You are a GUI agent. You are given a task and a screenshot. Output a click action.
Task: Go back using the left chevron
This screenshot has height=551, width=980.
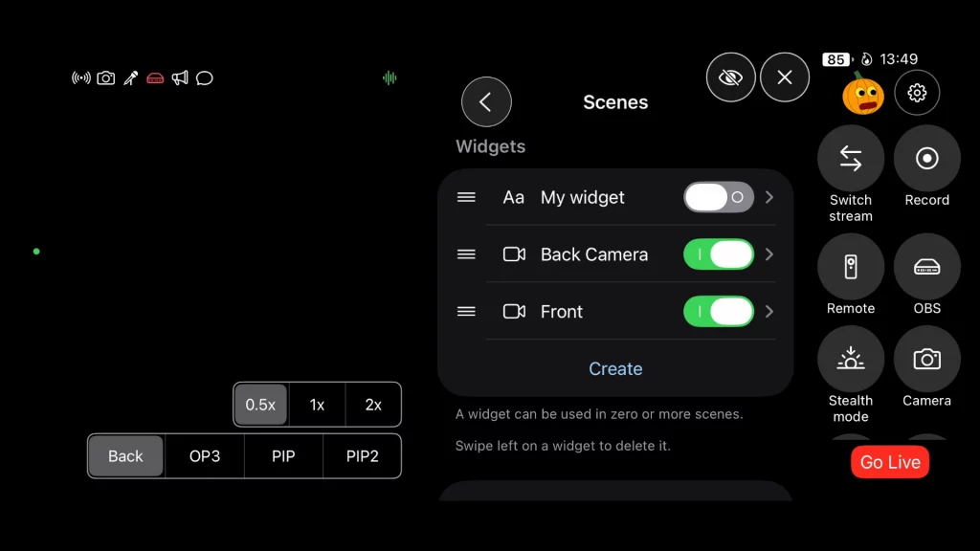coord(486,102)
